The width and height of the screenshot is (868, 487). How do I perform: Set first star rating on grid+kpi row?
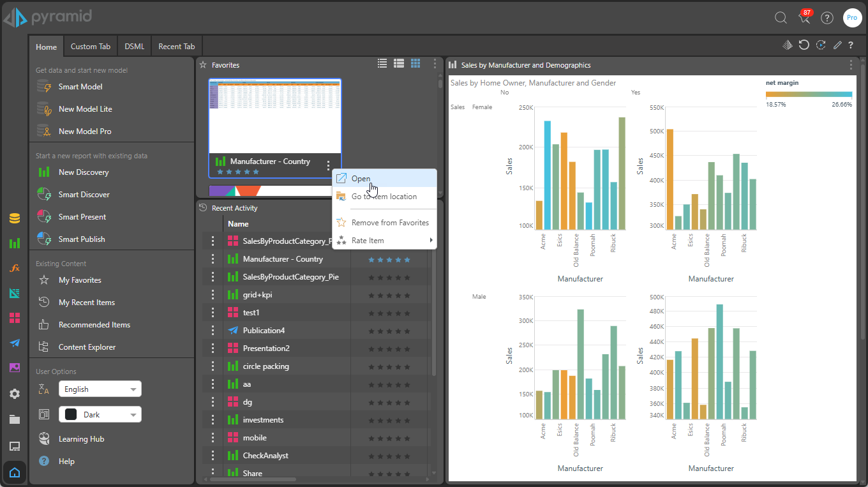click(371, 296)
